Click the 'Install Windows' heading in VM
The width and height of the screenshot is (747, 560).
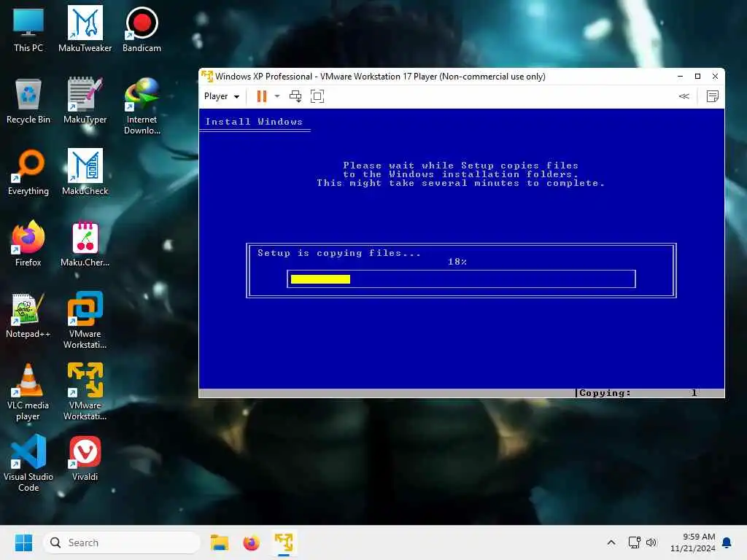(x=254, y=122)
